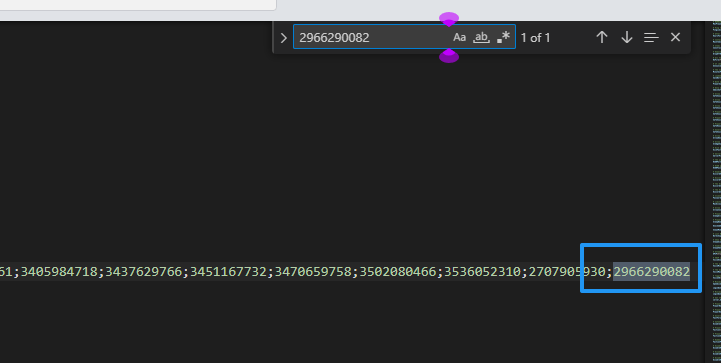
Task: Place cursor on number 2707905930
Action: [x=567, y=272]
